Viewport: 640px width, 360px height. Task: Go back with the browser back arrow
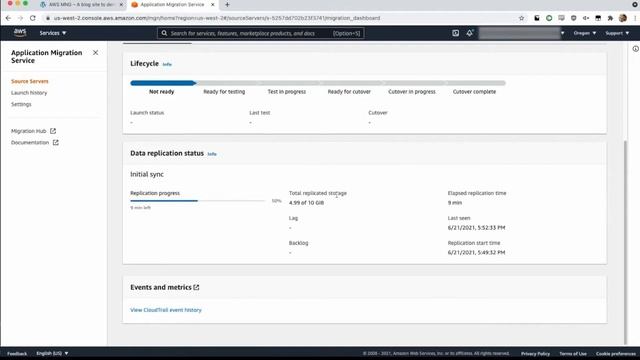click(x=8, y=18)
